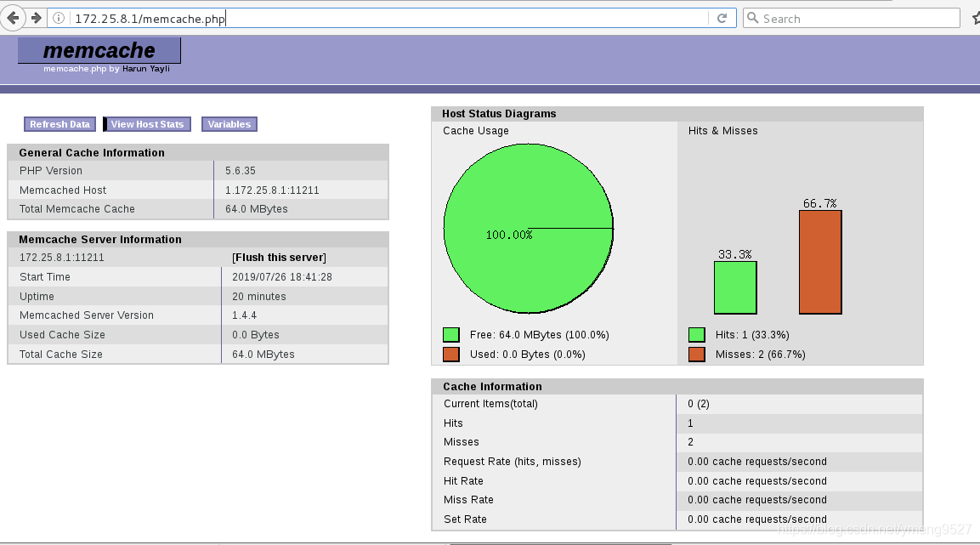
Task: Click the green 33.3% hits bar
Action: click(735, 287)
